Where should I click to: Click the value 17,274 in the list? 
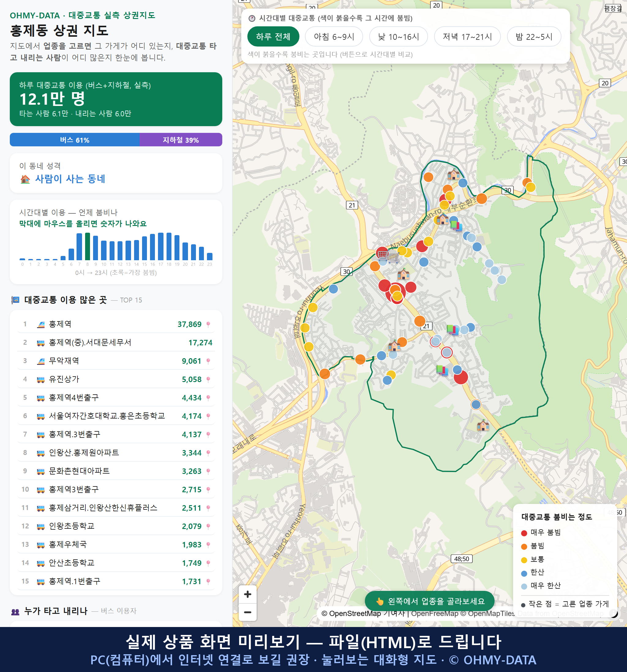tap(200, 343)
